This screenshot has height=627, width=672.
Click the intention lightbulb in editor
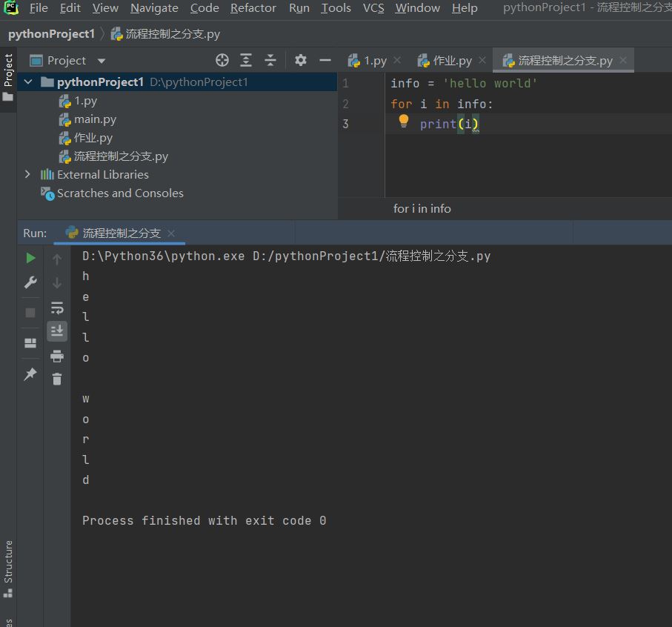(x=403, y=122)
